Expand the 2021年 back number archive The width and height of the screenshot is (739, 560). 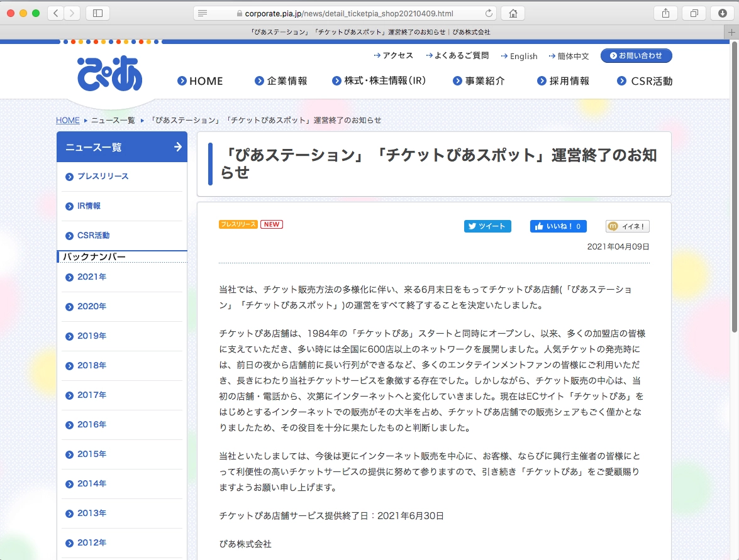click(92, 277)
